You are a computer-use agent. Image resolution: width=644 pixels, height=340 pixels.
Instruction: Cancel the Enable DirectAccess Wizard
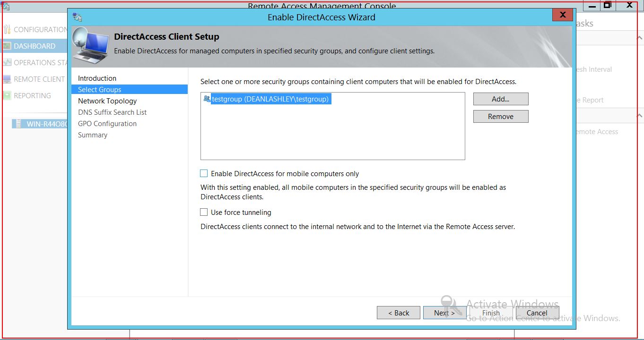coord(537,313)
